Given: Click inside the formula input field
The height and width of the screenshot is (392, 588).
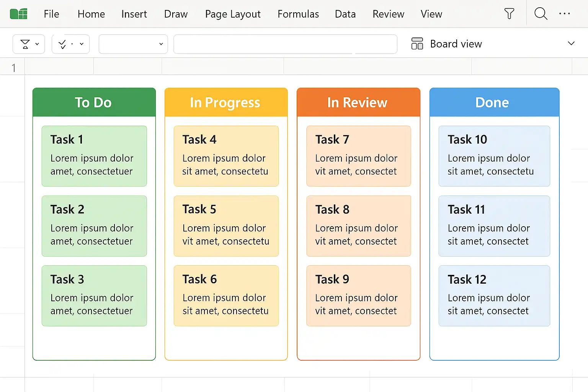Looking at the screenshot, I should point(285,44).
